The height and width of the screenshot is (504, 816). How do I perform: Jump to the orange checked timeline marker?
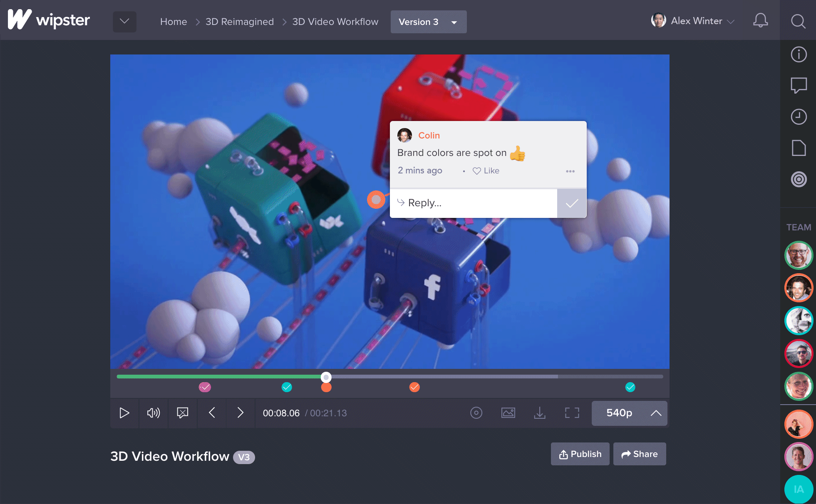click(x=414, y=387)
